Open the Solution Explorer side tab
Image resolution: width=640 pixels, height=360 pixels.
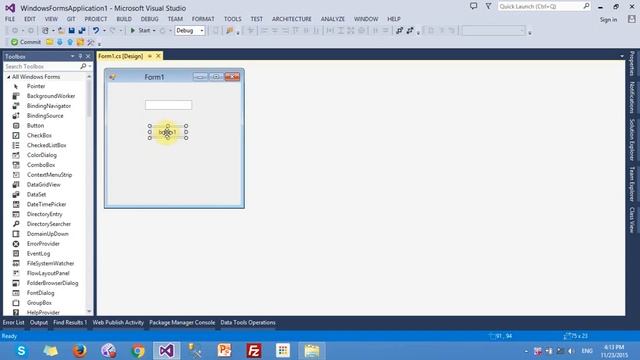tap(632, 140)
